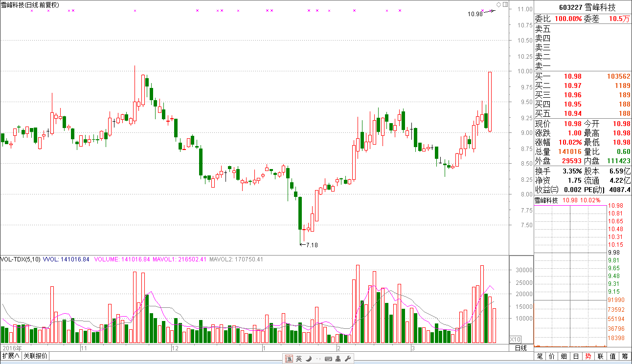Click the 流通 4.22亿 value

620,180
